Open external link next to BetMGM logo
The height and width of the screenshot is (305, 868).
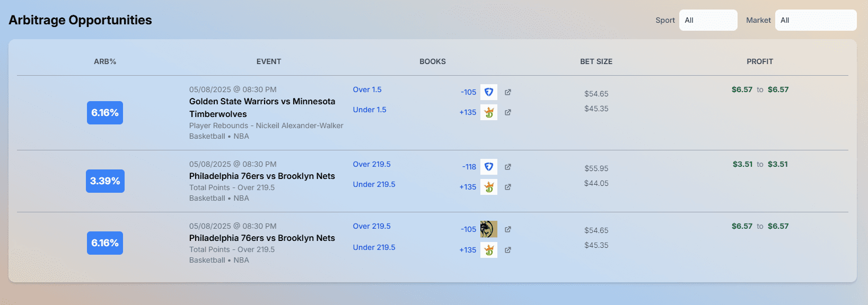point(508,229)
